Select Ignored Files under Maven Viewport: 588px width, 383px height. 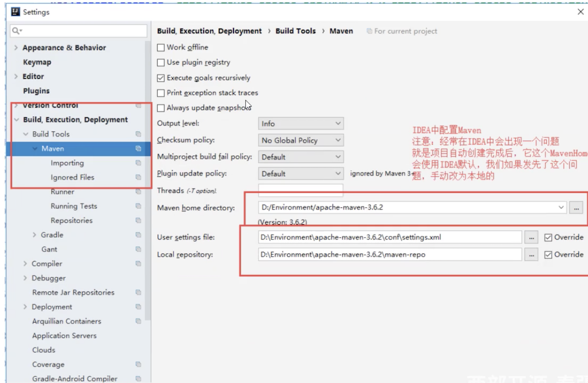click(73, 177)
